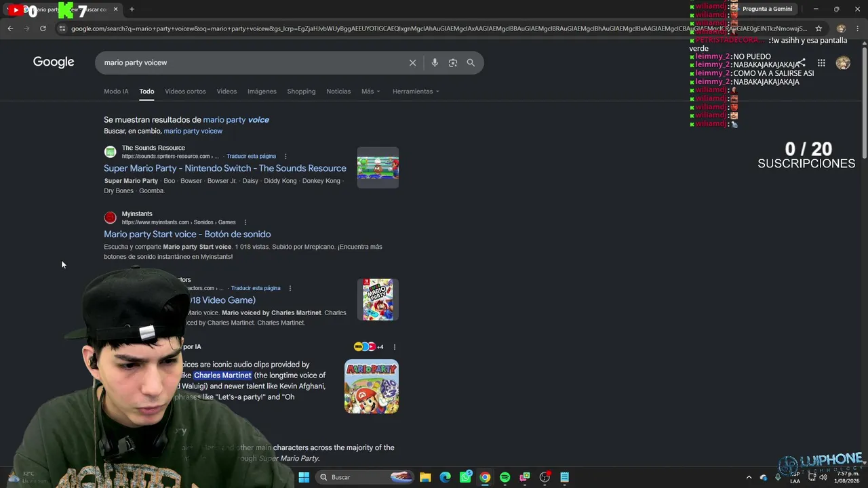This screenshot has height=488, width=868.
Task: Open Spotify from the taskbar
Action: pyautogui.click(x=505, y=477)
